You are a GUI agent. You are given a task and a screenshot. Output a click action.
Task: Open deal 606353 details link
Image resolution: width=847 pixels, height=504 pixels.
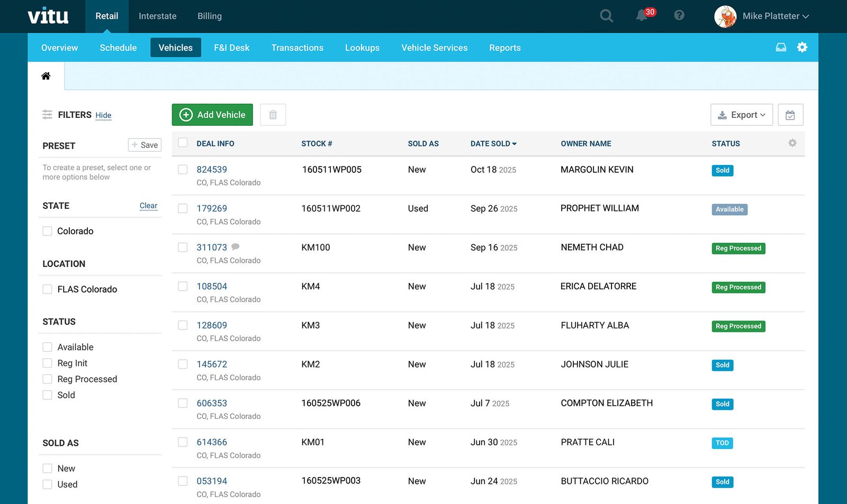(212, 402)
